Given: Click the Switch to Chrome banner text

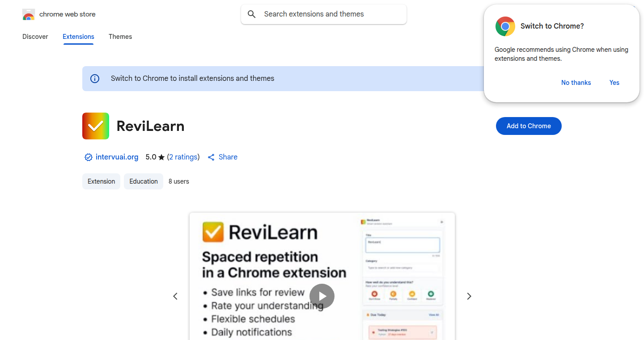Looking at the screenshot, I should (193, 79).
